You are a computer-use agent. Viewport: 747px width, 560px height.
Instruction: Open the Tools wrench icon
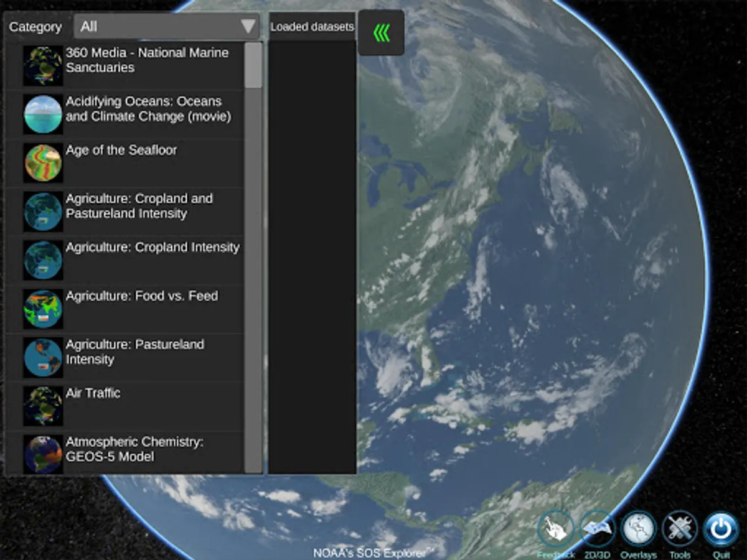[680, 530]
